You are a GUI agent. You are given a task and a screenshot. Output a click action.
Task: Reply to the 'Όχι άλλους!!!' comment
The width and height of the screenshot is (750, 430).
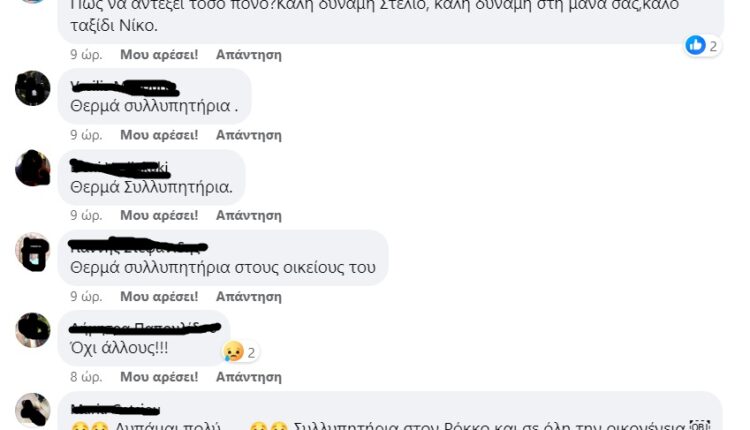click(249, 377)
